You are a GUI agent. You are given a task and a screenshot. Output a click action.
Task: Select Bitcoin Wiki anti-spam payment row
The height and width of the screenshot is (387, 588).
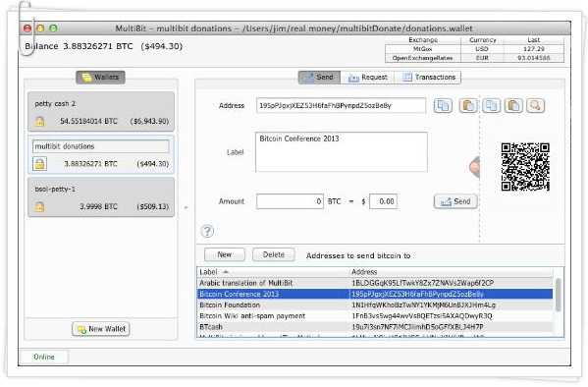point(375,316)
